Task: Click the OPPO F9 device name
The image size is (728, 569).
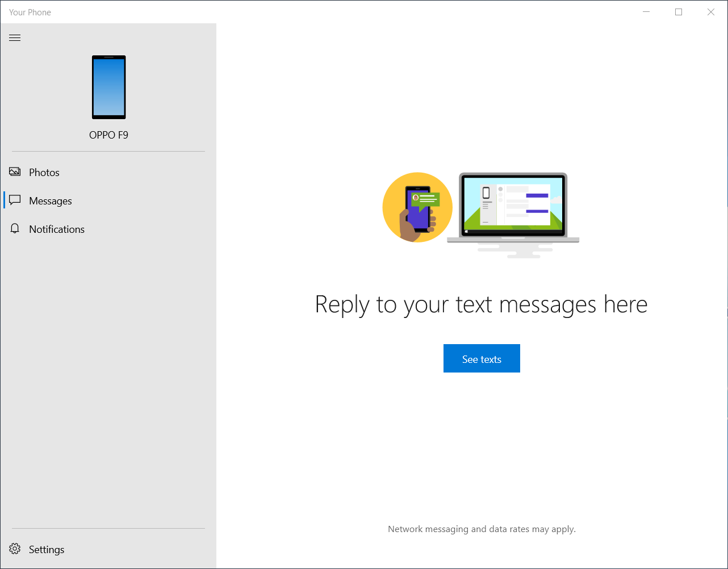Action: coord(108,135)
